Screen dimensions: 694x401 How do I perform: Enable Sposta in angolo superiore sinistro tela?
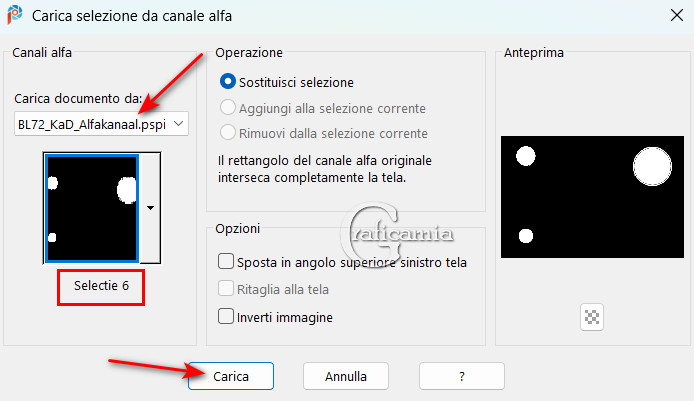226,262
